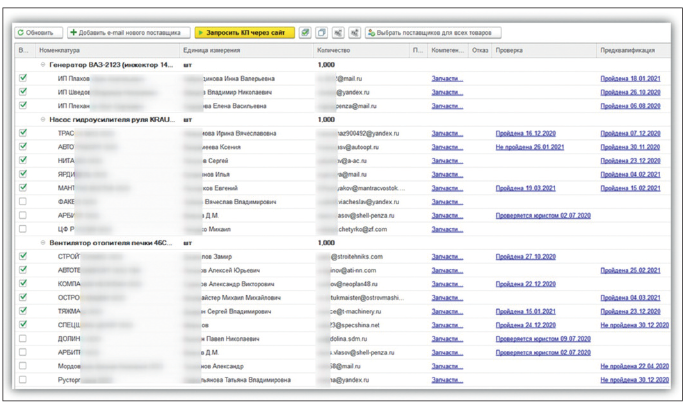The height and width of the screenshot is (405, 686).
Task: Open Предквалификация link Пройдена 25.02.2021
Action: pyautogui.click(x=630, y=271)
